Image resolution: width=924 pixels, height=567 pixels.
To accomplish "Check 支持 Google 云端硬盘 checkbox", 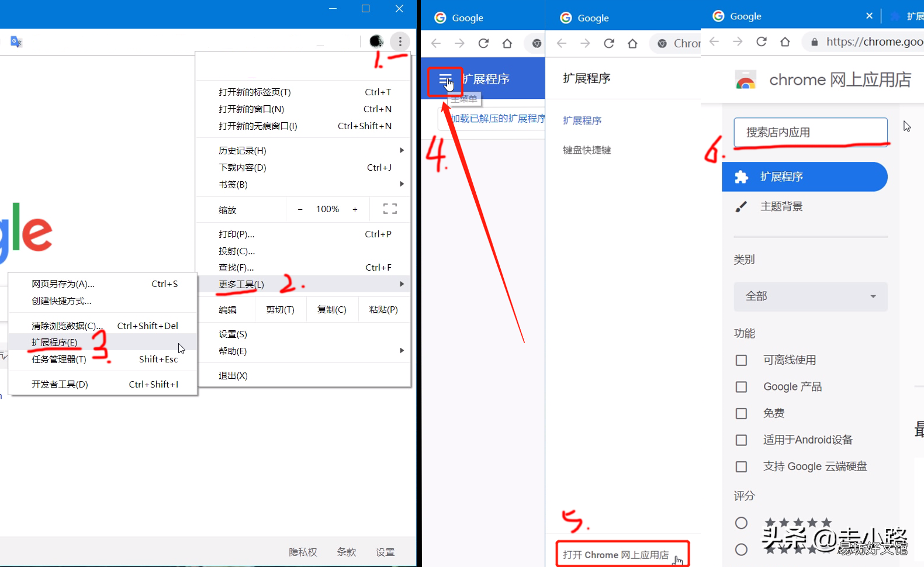I will point(741,466).
